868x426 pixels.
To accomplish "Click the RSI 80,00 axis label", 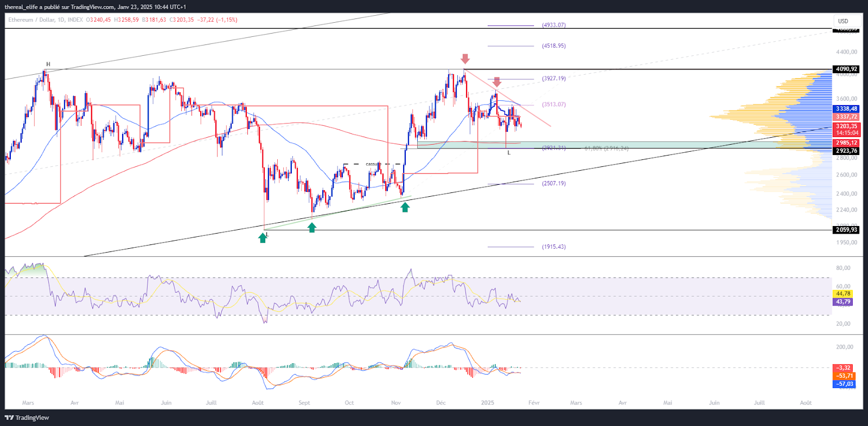I will click(x=843, y=268).
